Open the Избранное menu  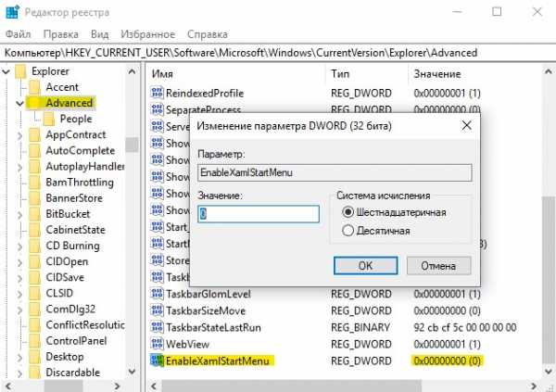click(148, 34)
